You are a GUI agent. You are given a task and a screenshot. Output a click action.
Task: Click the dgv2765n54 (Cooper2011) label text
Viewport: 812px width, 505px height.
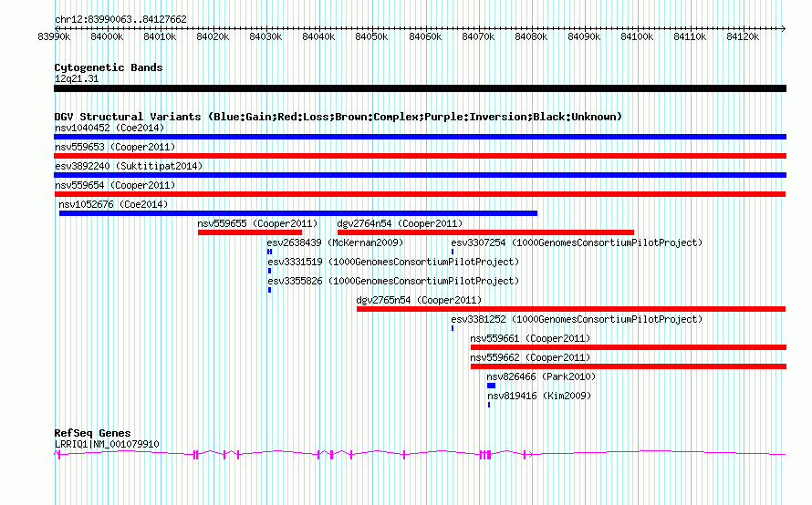pyautogui.click(x=419, y=300)
